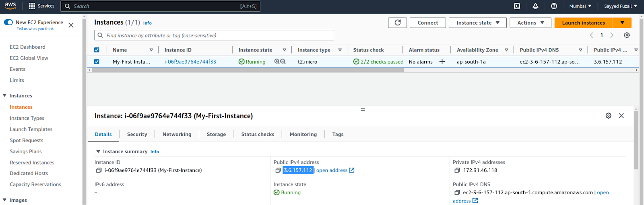Viewport: 644px width, 205px height.
Task: Switch to the Details tab
Action: [103, 134]
